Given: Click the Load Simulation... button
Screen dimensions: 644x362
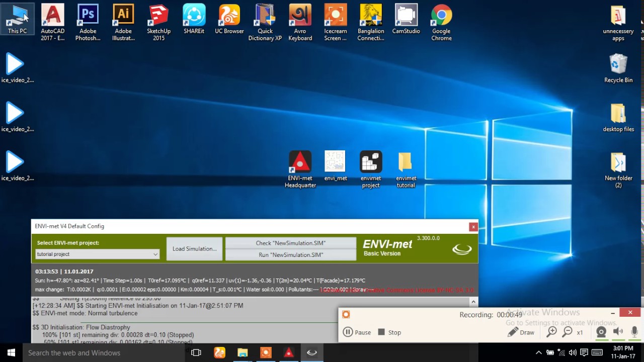Looking at the screenshot, I should click(194, 249).
